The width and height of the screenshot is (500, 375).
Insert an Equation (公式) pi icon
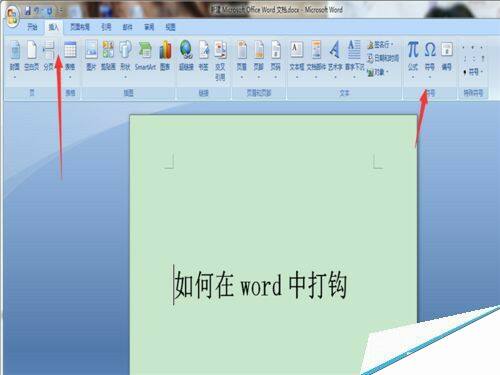click(x=413, y=59)
